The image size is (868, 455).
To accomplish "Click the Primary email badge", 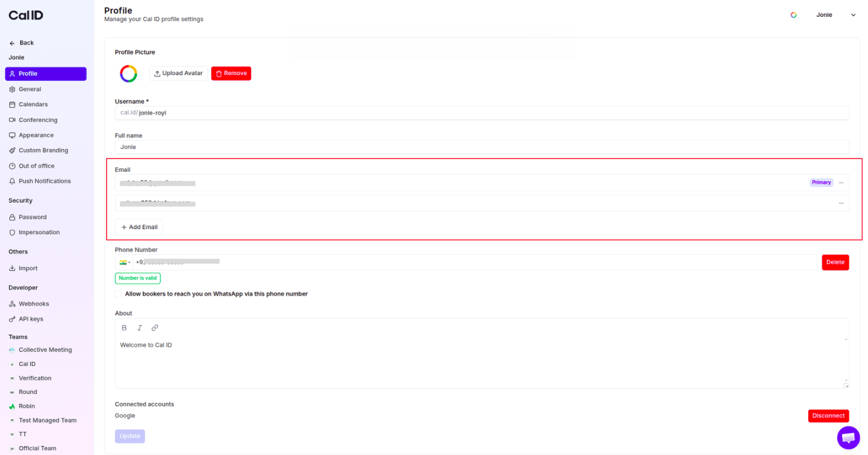I will point(821,183).
